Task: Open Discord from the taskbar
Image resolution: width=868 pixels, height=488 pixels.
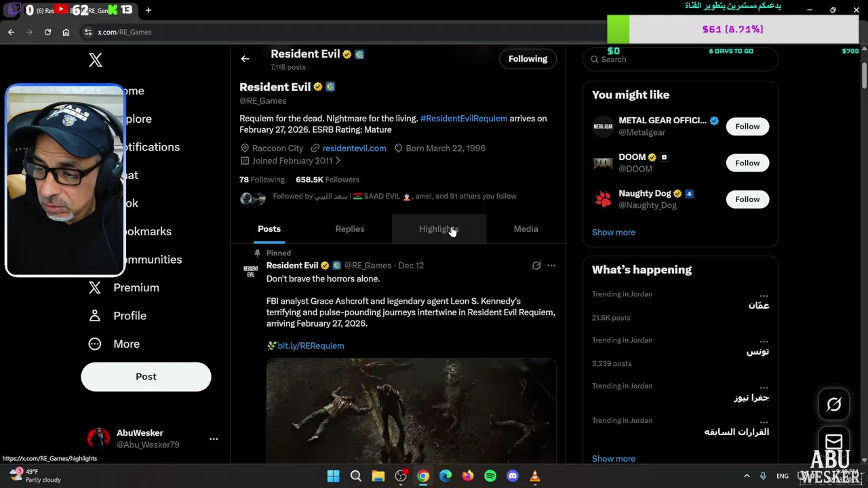Action: coord(513,476)
